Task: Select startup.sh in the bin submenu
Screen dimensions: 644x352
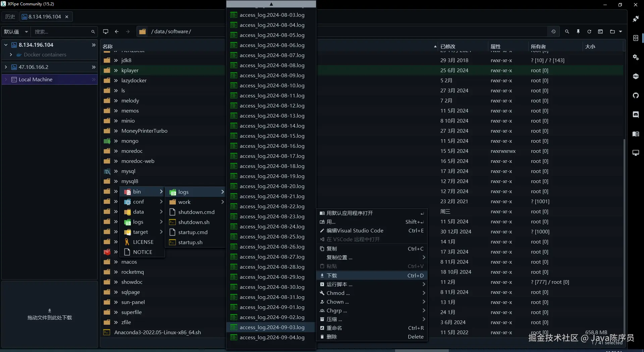Action: click(x=196, y=243)
